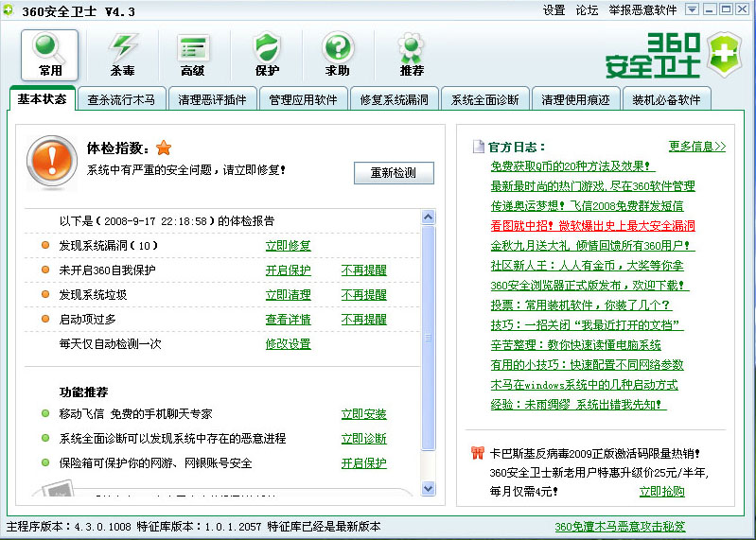The image size is (756, 540).
Task: Click 立即清理 for 发现系统垃圾
Action: (x=289, y=295)
